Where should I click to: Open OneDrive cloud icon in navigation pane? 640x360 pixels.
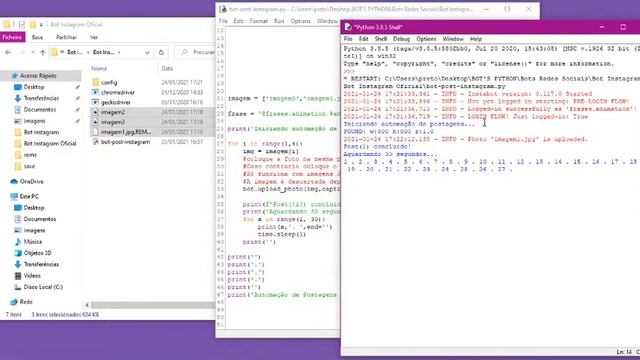click(x=14, y=181)
